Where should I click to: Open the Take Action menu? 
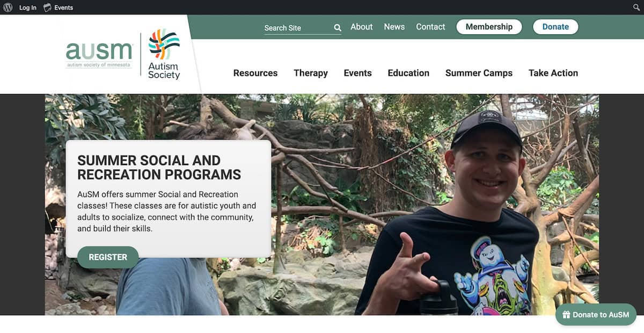click(x=553, y=73)
